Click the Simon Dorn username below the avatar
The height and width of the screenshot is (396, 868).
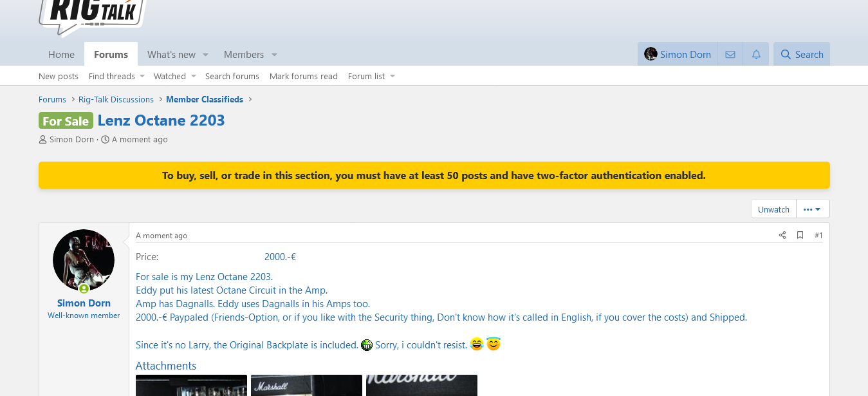[x=84, y=303]
